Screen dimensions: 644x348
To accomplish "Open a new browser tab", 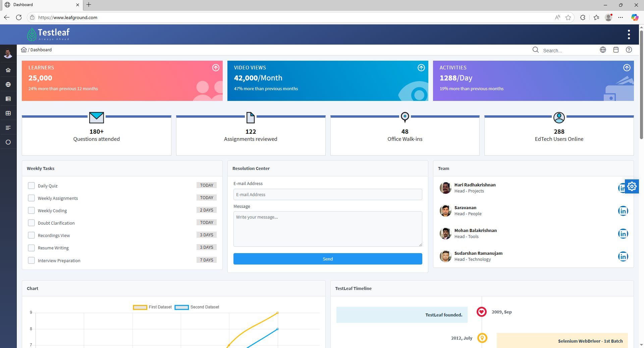I will tap(89, 5).
